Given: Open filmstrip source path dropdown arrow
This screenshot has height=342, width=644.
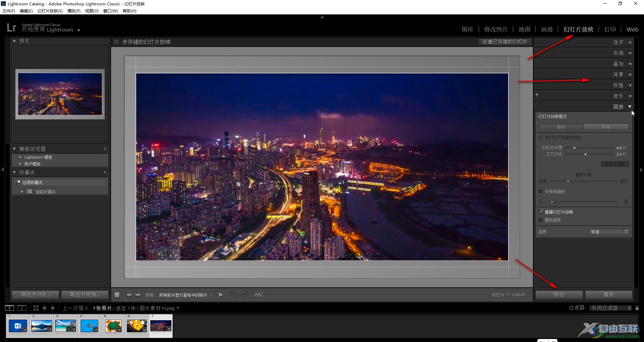Looking at the screenshot, I should point(178,308).
